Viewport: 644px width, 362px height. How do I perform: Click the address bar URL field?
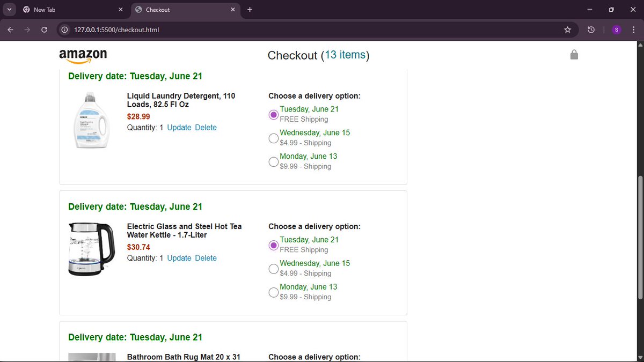point(317,30)
